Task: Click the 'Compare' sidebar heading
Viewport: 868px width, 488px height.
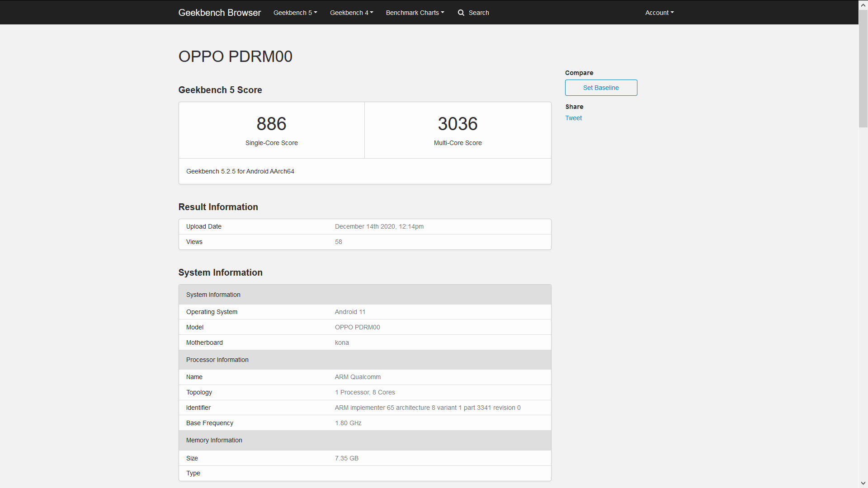Action: tap(579, 73)
